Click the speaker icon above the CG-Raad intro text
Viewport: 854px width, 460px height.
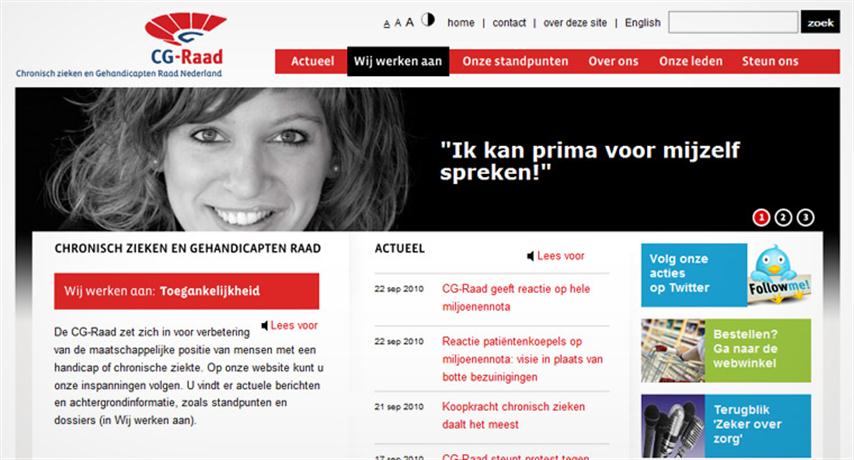tap(265, 326)
